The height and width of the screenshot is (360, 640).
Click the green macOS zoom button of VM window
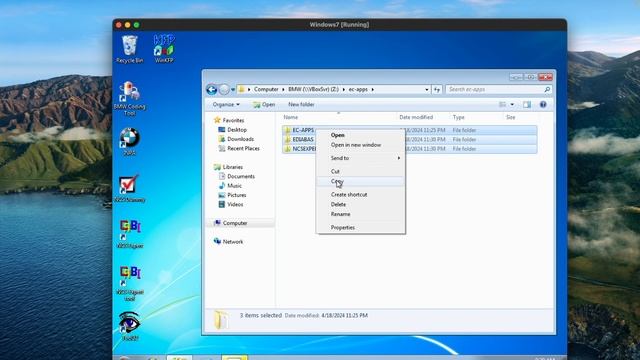click(136, 25)
